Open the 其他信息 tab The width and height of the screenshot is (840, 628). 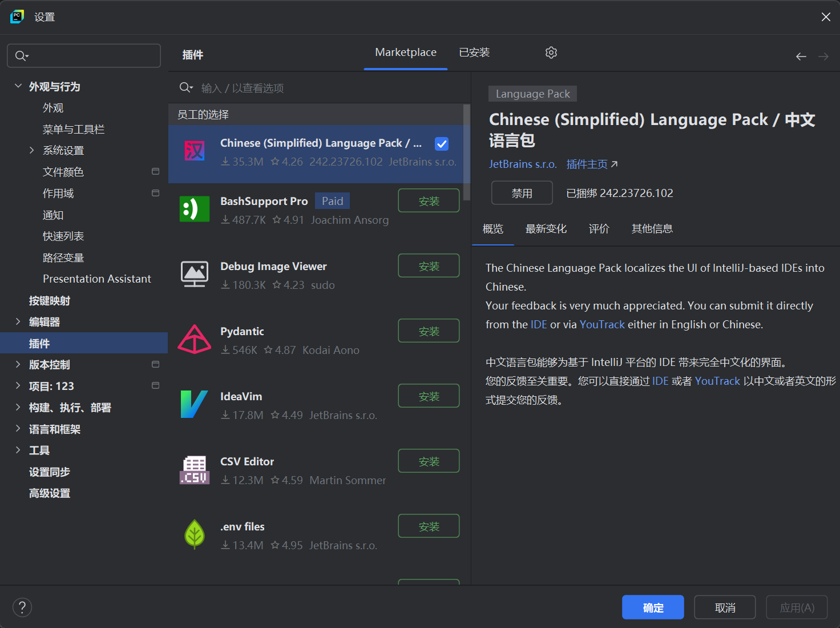[652, 229]
